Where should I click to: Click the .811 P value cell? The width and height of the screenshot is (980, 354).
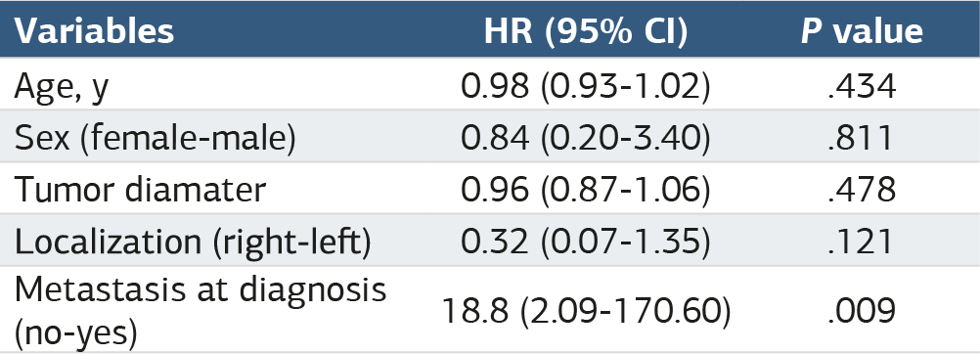[x=862, y=139]
